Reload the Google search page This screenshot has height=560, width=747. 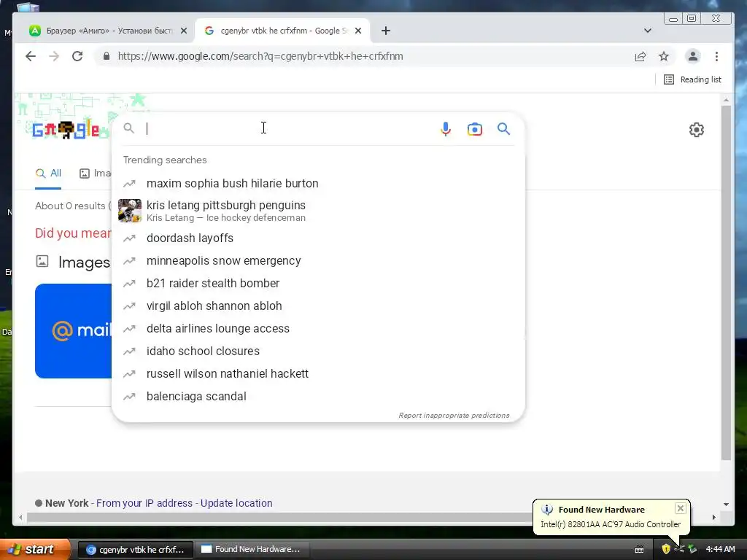pyautogui.click(x=77, y=56)
